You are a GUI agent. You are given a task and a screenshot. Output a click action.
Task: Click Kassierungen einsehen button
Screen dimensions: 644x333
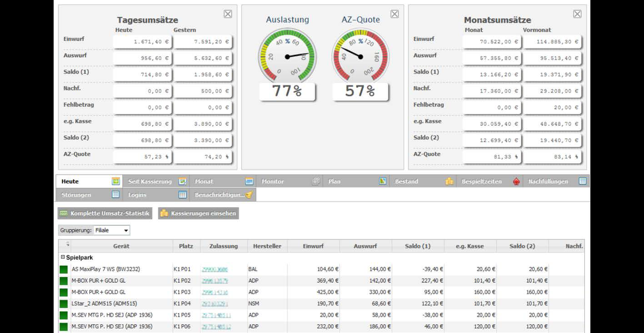[198, 214]
